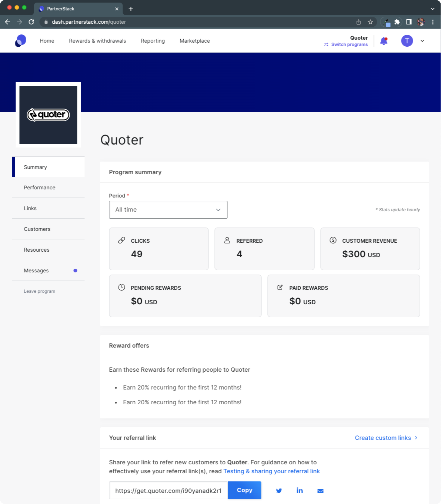
Task: Expand the Period All time dropdown
Action: coord(168,210)
